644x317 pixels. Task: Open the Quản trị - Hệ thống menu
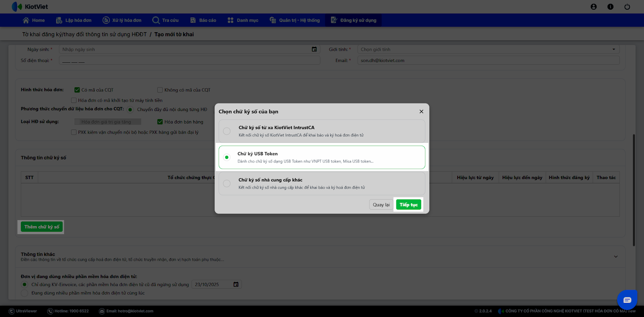pos(295,20)
